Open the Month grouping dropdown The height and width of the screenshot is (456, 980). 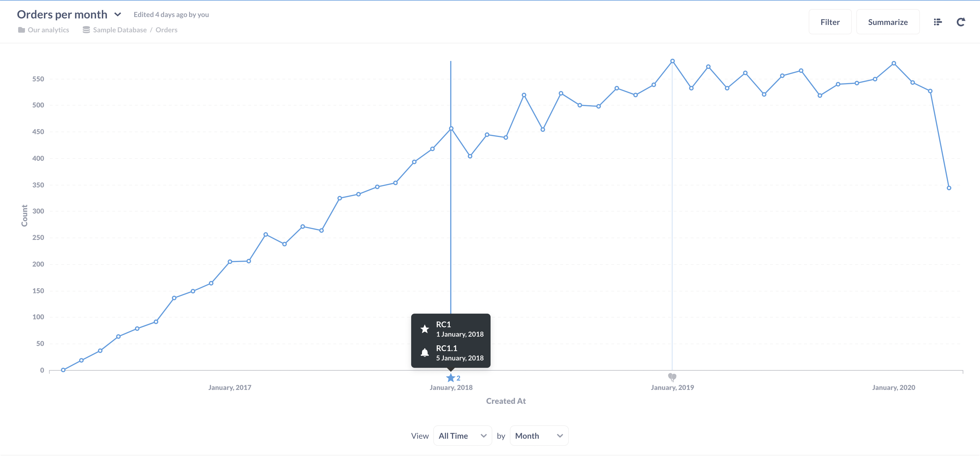(x=539, y=436)
